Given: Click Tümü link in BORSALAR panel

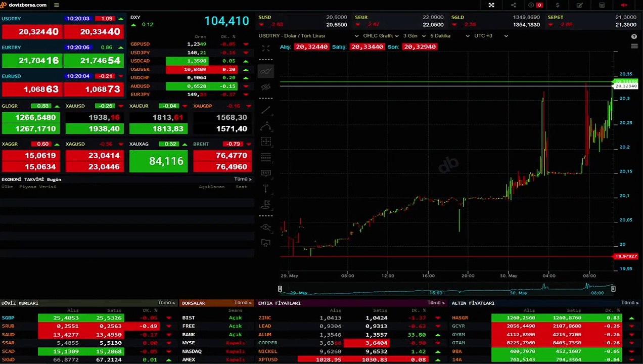Looking at the screenshot, I should pyautogui.click(x=243, y=303).
